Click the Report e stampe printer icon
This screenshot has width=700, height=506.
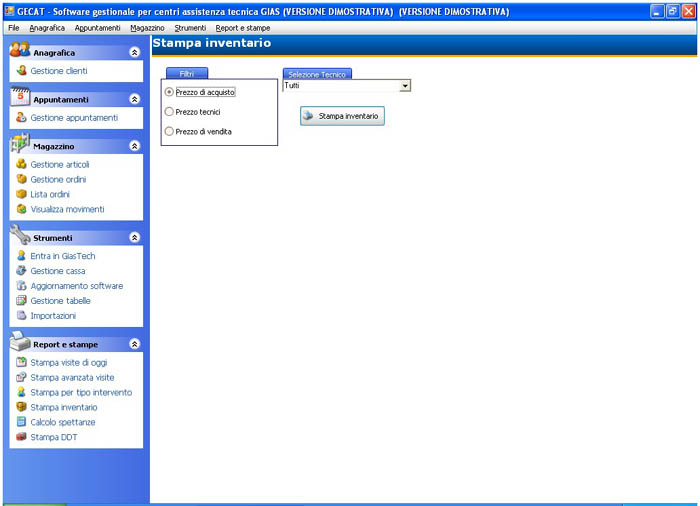pyautogui.click(x=20, y=341)
